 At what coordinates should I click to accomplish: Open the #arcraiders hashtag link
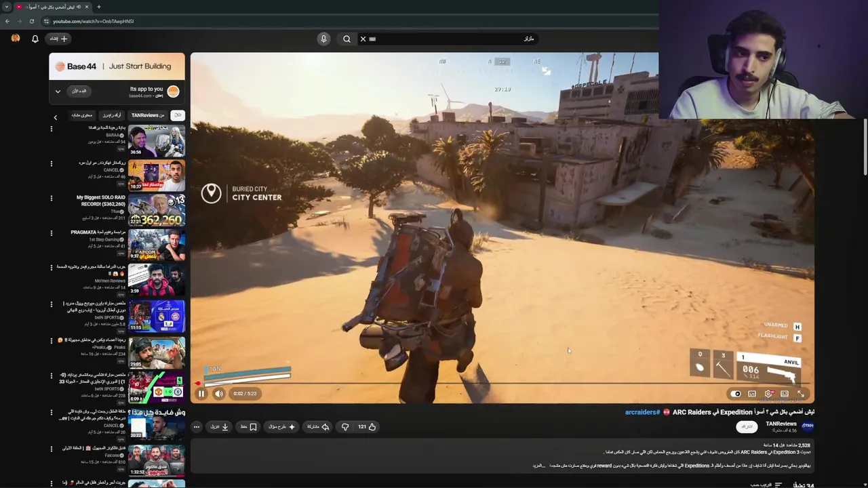click(x=642, y=412)
